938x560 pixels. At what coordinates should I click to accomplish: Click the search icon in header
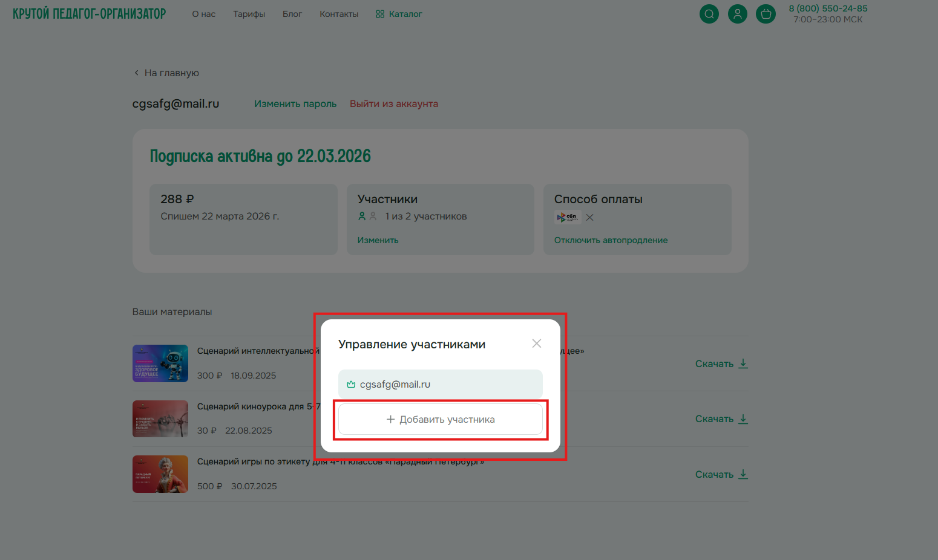[709, 14]
